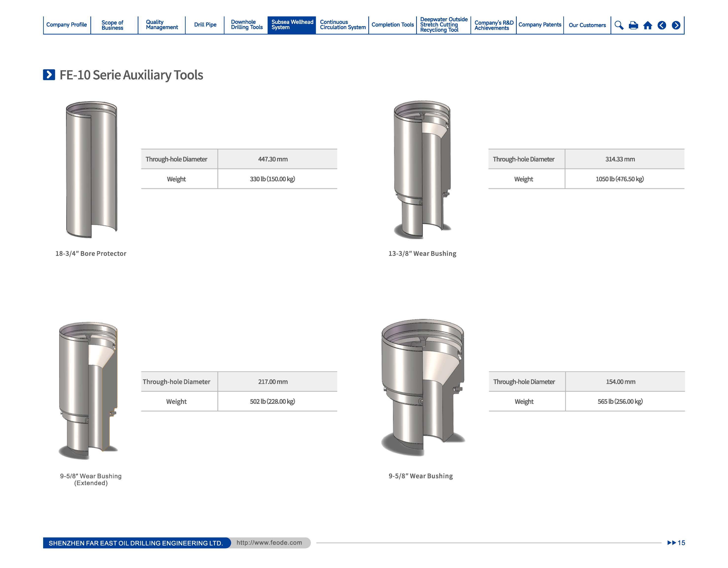The width and height of the screenshot is (728, 568).
Task: Open the www.feode.com link
Action: 269,543
